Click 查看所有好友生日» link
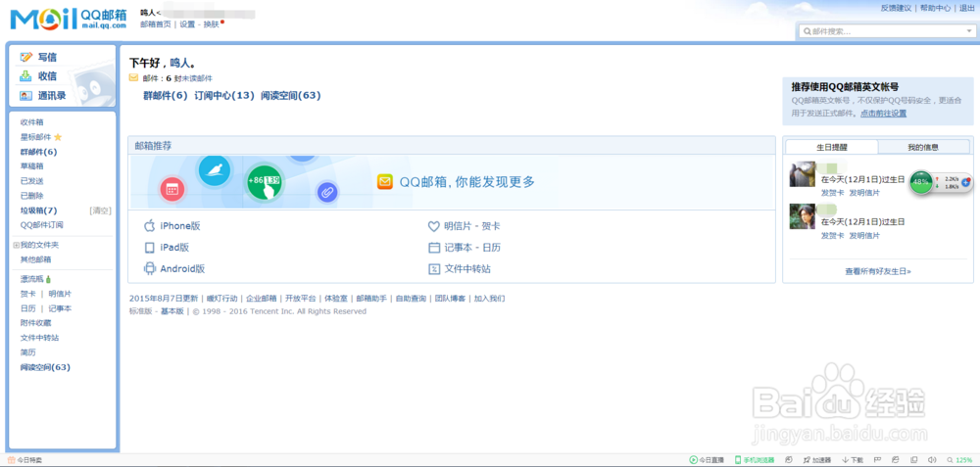Viewport: 980px width, 467px height. click(x=877, y=271)
